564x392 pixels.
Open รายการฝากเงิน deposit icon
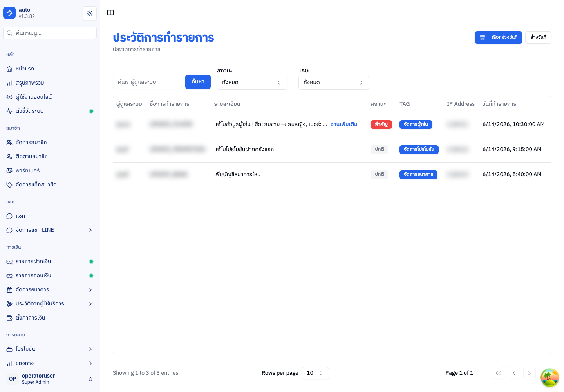(9, 262)
